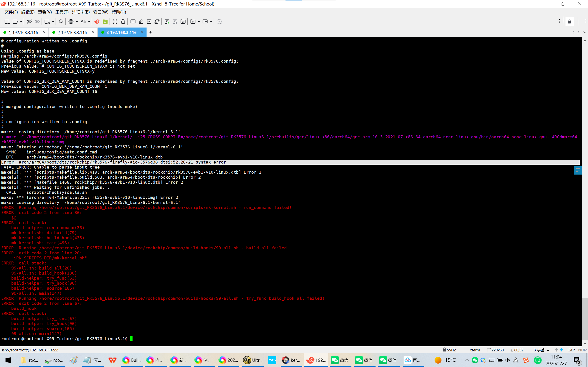The width and height of the screenshot is (588, 367).
Task: Click the highlight pen icon
Action: (141, 22)
